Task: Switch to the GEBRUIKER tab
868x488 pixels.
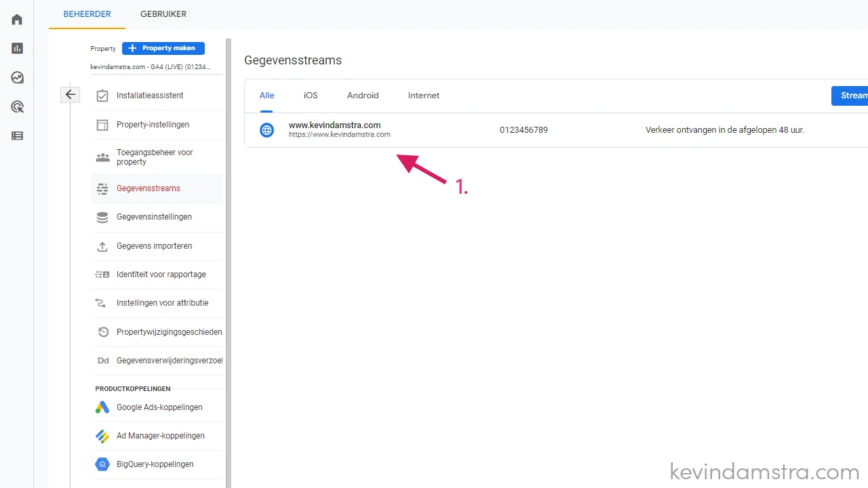Action: 163,14
